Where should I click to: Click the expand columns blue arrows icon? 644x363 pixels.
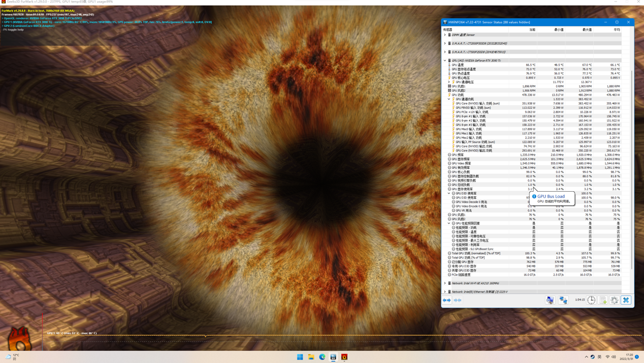pyautogui.click(x=446, y=300)
